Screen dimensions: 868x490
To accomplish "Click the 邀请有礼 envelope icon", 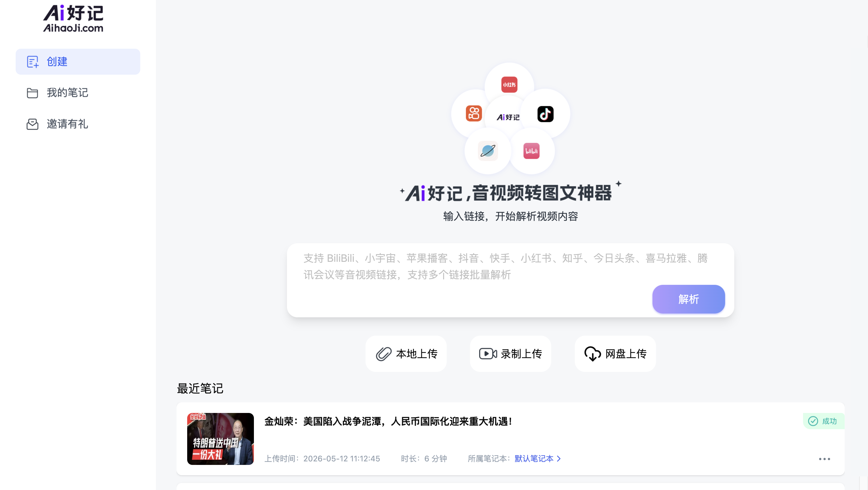I will point(32,124).
